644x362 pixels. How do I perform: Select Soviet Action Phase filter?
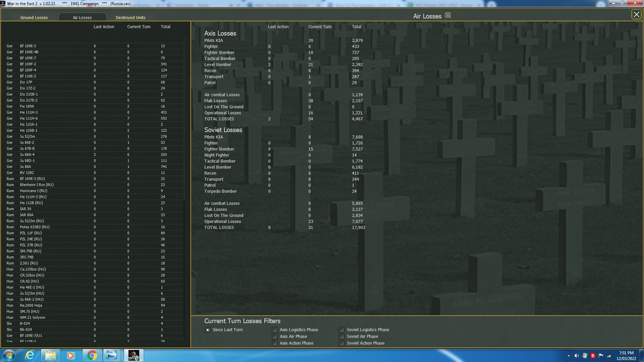tap(342, 343)
